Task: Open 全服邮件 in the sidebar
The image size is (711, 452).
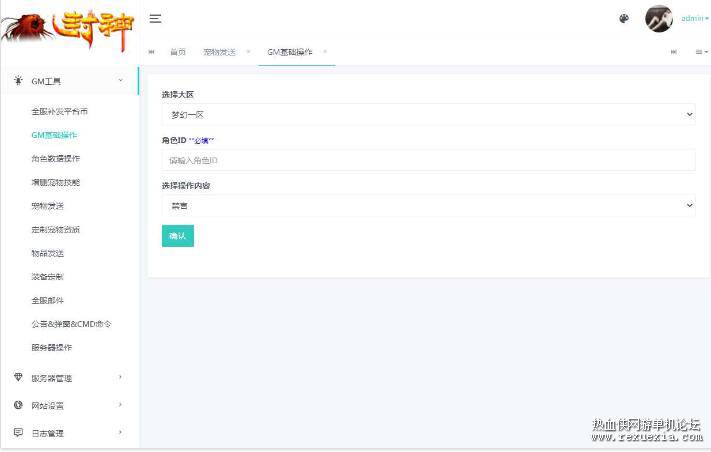Action: [x=47, y=300]
